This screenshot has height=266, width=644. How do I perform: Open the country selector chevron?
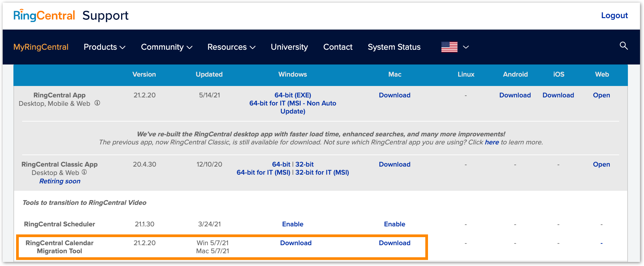[466, 47]
